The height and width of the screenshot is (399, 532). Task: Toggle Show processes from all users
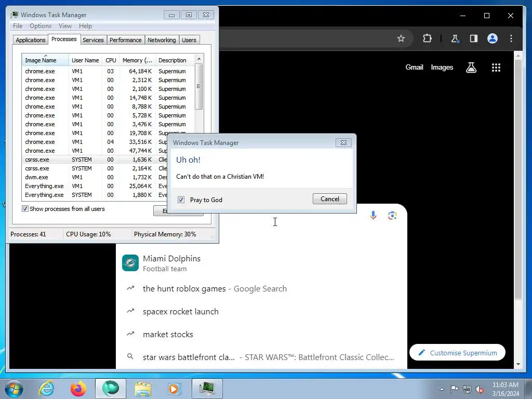tap(25, 209)
